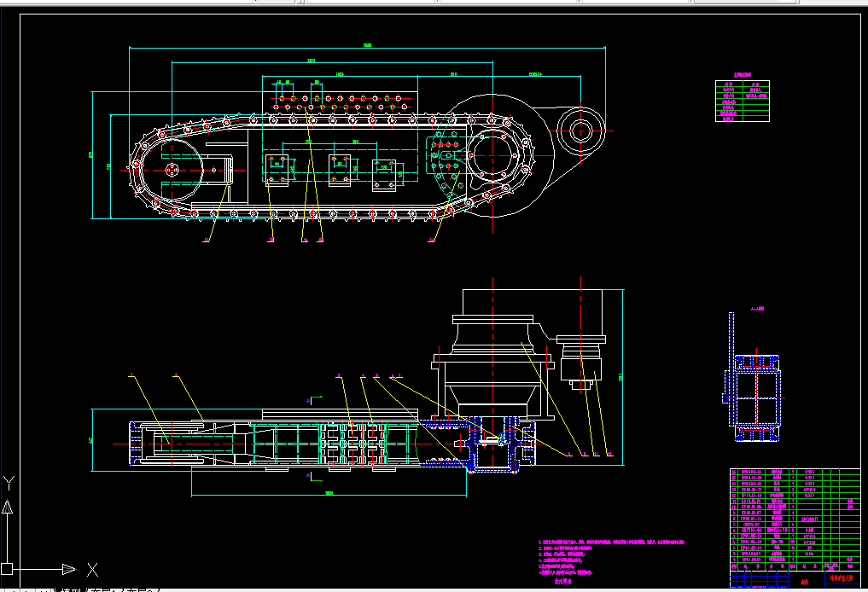Click the A-A section title text
The image size is (868, 592).
(757, 309)
